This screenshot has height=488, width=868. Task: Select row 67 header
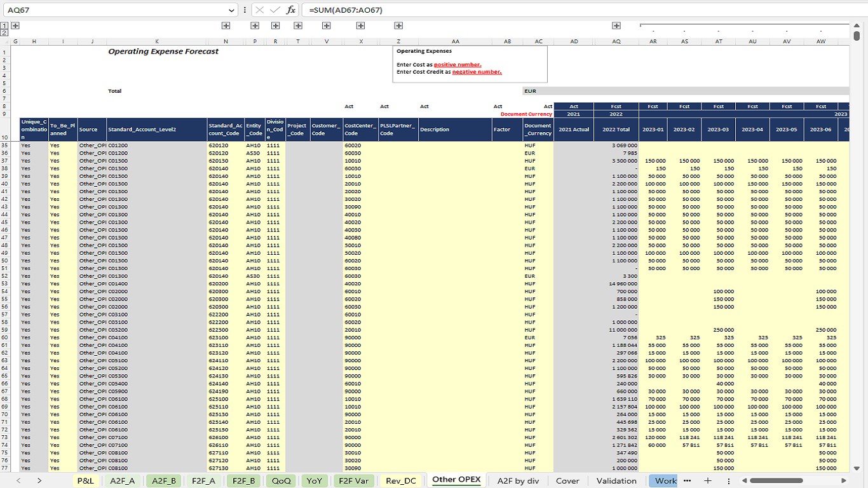point(5,391)
